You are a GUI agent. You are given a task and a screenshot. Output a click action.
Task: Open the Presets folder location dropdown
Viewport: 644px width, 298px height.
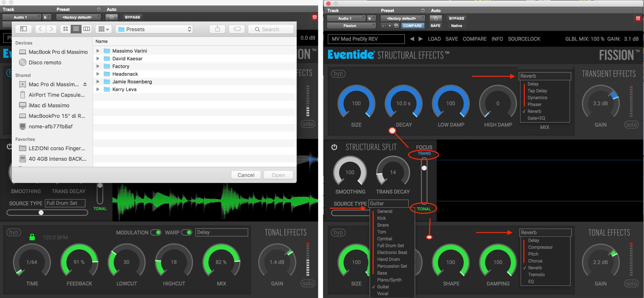[x=155, y=29]
